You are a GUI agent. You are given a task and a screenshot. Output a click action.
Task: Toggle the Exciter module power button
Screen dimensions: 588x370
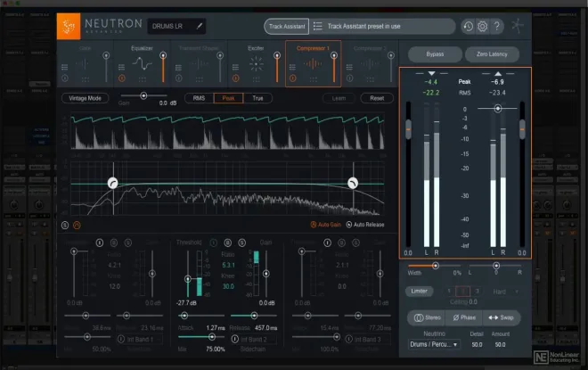235,78
